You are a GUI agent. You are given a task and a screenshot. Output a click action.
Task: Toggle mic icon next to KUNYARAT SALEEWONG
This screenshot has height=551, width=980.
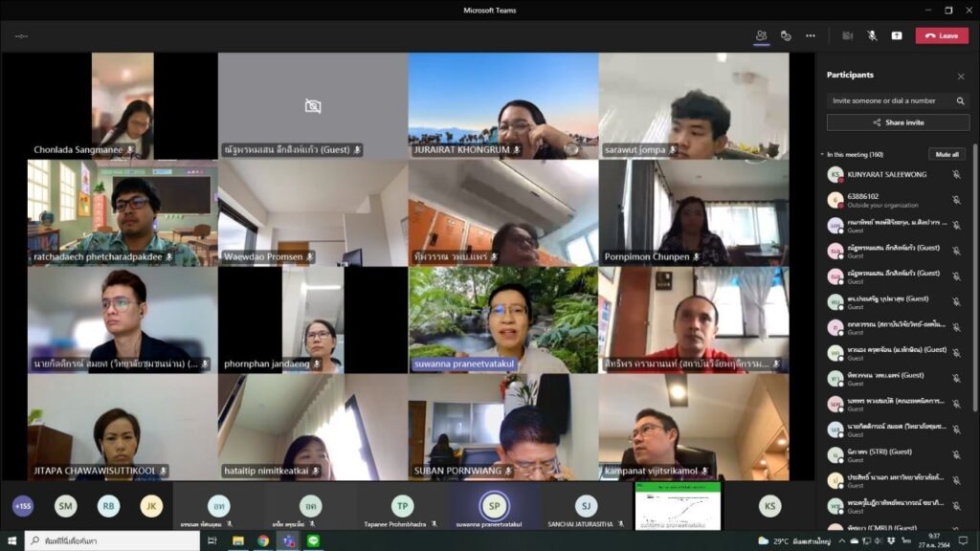[x=956, y=174]
